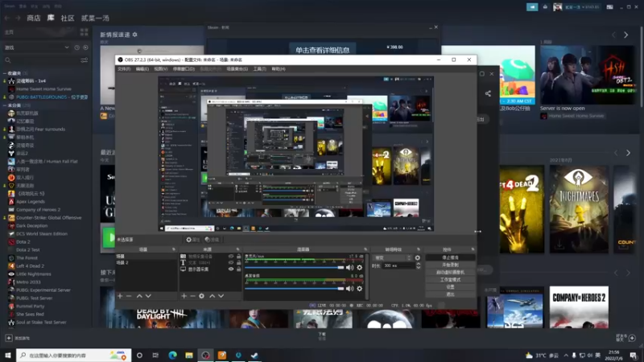644x362 pixels.
Task: Add a scene with the plus icon in OBS scenes panel
Action: [120, 296]
